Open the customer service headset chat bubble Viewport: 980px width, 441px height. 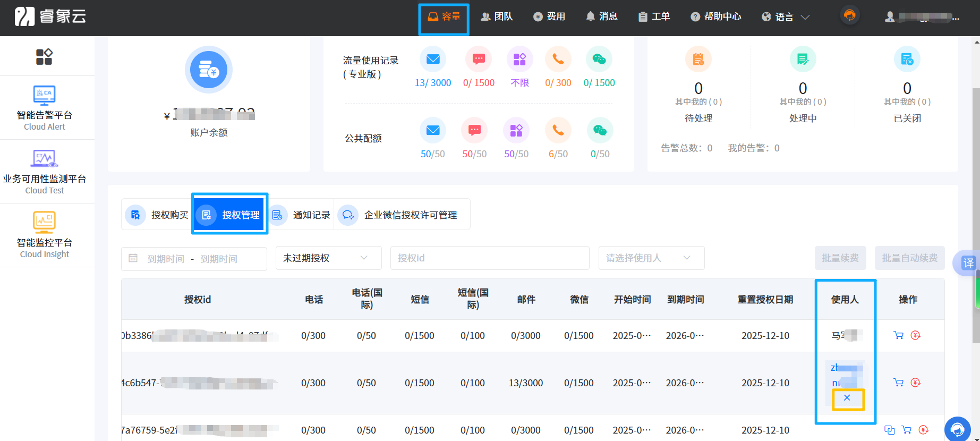[957, 429]
